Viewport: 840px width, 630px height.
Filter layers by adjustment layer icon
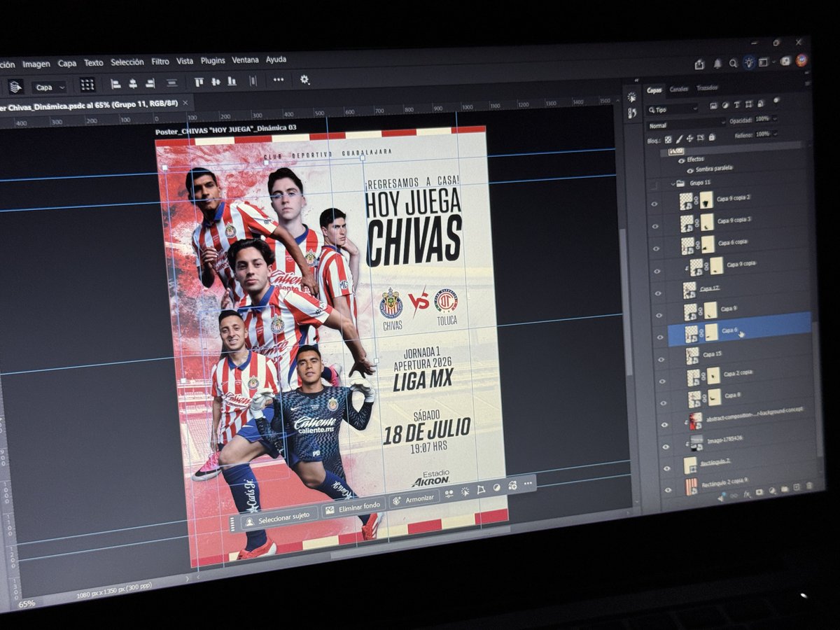pos(725,105)
